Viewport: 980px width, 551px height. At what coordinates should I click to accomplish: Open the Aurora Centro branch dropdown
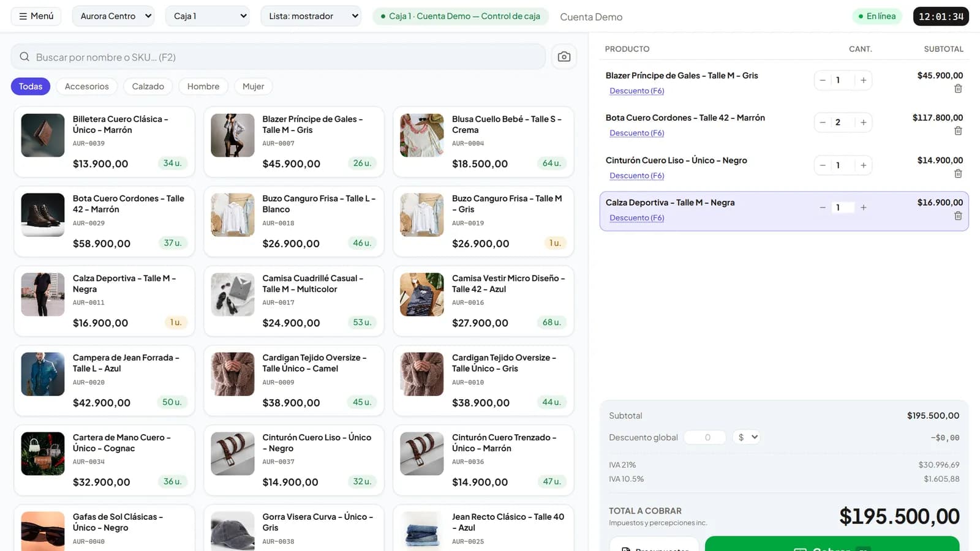pyautogui.click(x=113, y=16)
